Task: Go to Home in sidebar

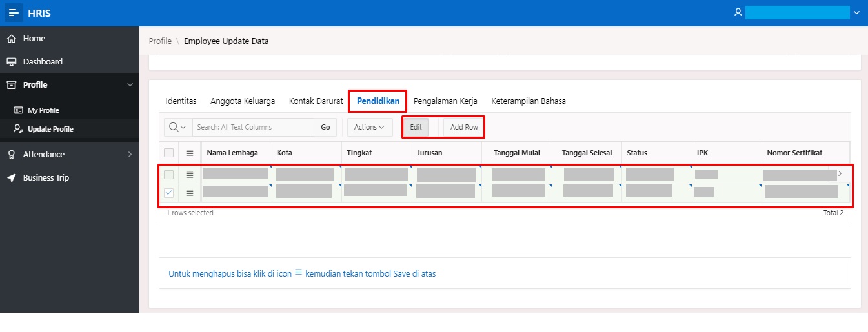Action: click(x=34, y=39)
